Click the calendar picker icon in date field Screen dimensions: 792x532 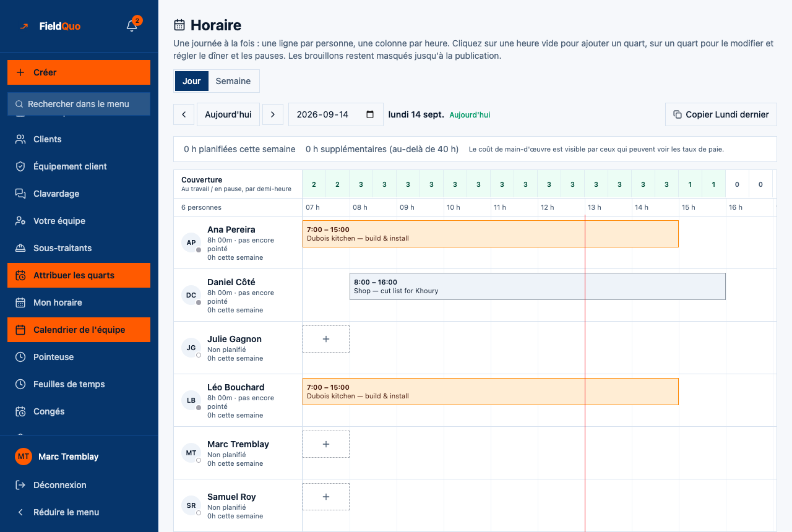370,114
